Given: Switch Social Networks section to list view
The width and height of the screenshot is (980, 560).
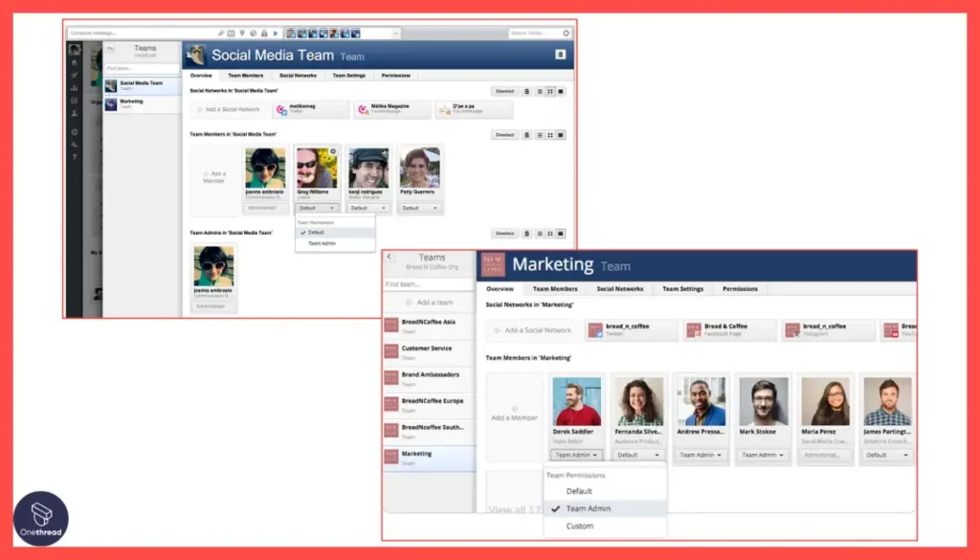Looking at the screenshot, I should [540, 91].
